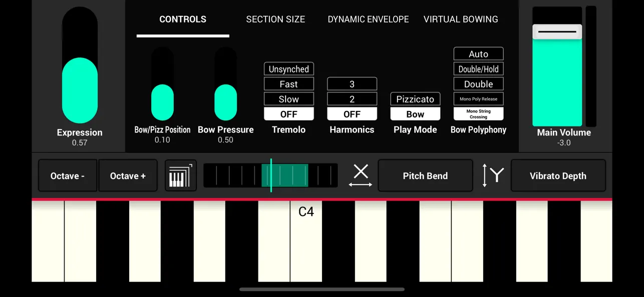Screen dimensions: 644x297
Task: Open the keyboard range selector icon
Action: [x=180, y=175]
